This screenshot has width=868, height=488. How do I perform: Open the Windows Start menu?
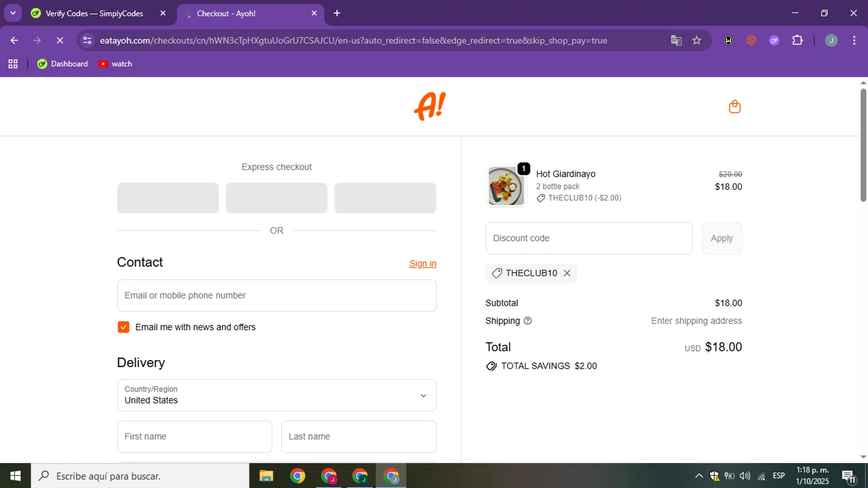(x=15, y=476)
